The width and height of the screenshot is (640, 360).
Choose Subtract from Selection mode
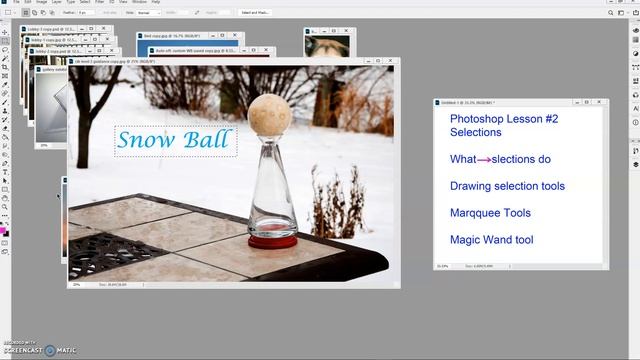click(x=43, y=13)
